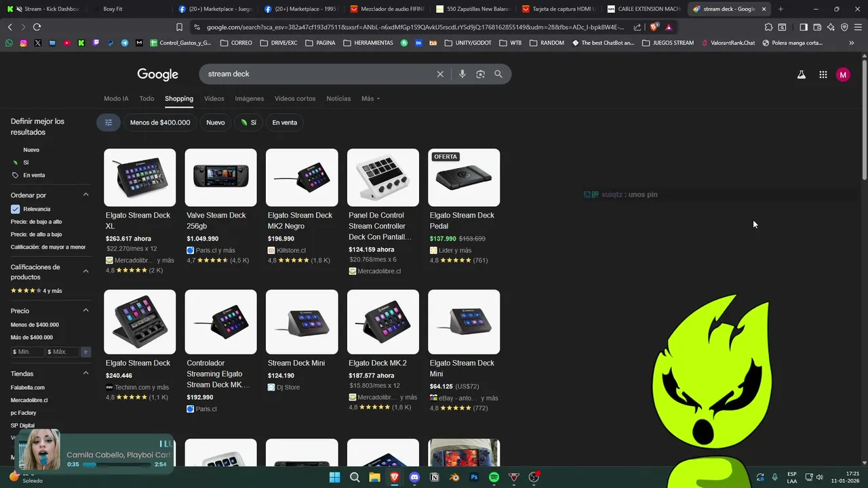Viewport: 868px width, 488px height.
Task: Go back to the previous page
Action: coord(9,27)
